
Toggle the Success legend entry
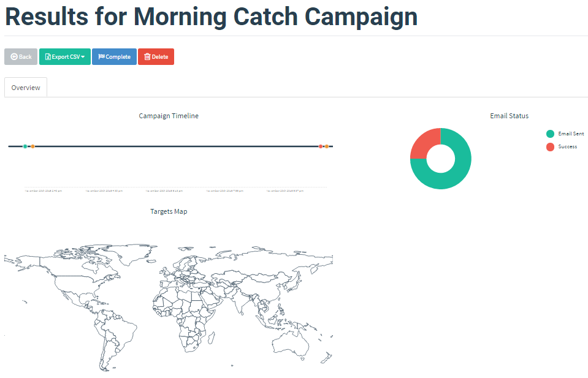(567, 146)
